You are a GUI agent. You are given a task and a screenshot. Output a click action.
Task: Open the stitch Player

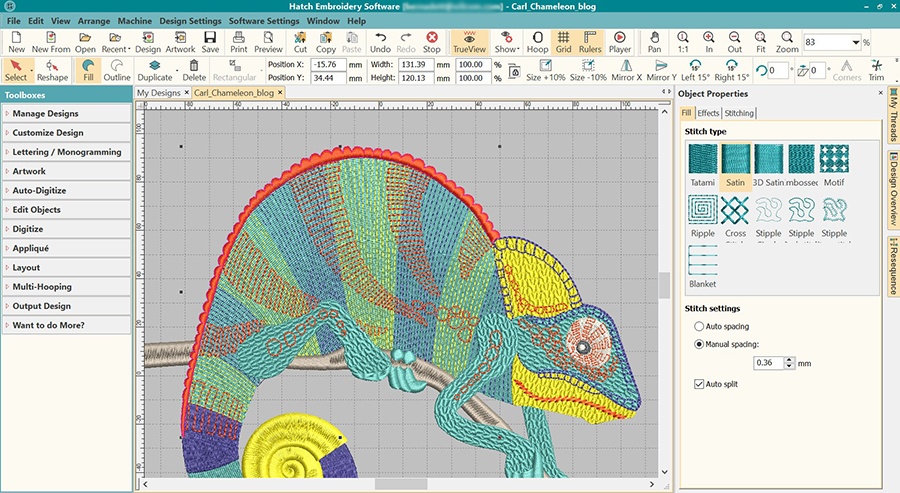pyautogui.click(x=620, y=41)
